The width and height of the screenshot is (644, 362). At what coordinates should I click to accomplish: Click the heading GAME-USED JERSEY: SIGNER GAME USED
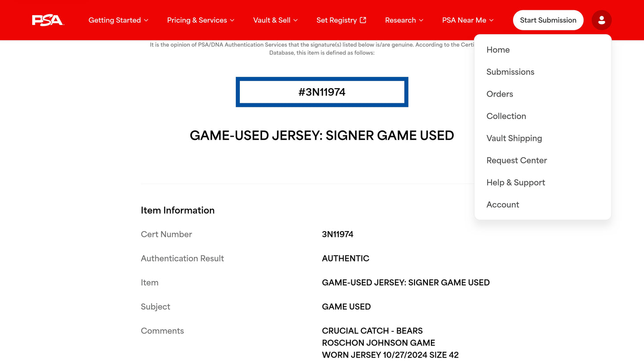[322, 135]
